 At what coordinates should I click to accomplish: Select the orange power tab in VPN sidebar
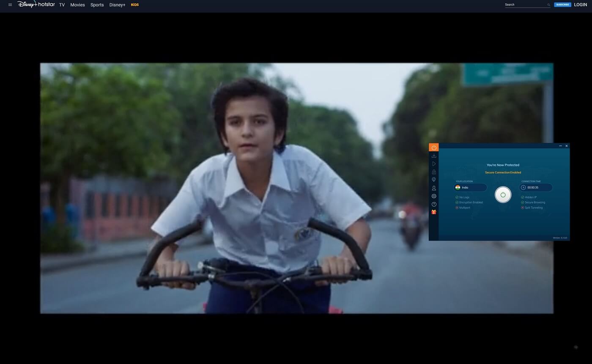pos(434,148)
